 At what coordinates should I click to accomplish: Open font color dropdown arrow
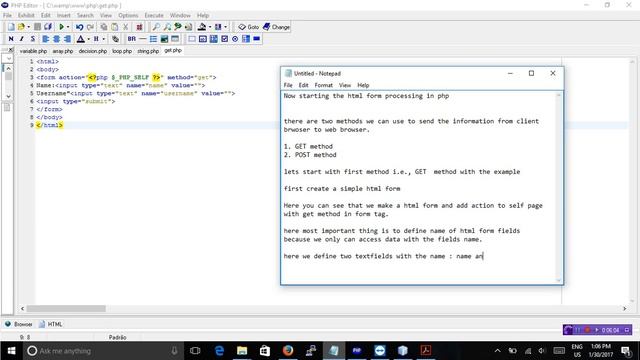click(88, 39)
